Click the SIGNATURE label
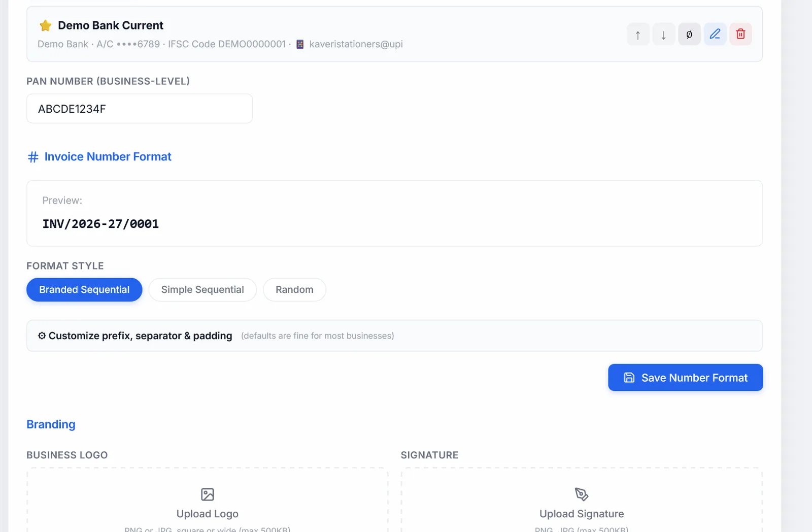 point(429,455)
